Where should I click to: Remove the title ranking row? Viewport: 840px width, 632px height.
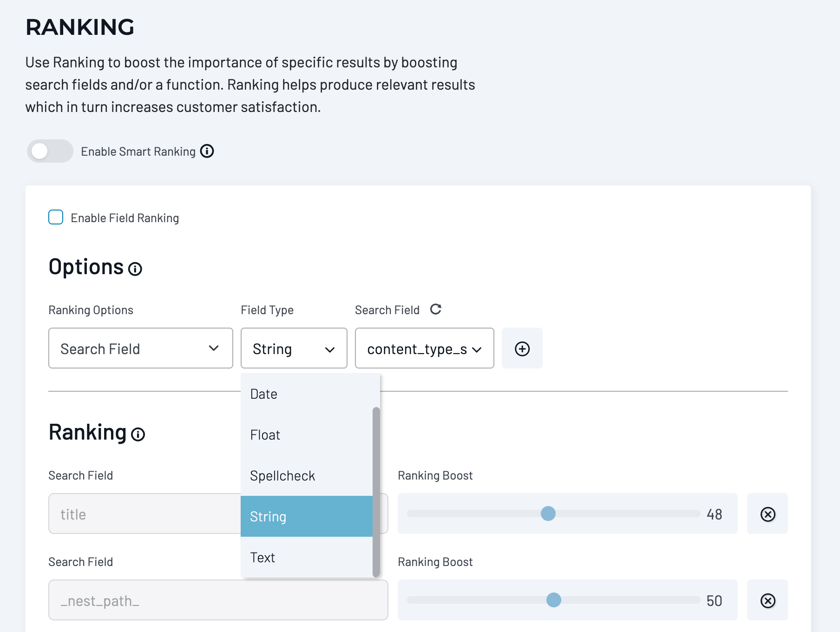[768, 514]
